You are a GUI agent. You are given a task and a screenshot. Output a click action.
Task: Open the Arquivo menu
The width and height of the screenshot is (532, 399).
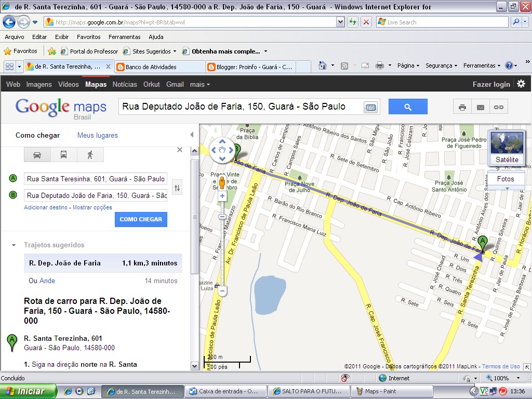(x=15, y=37)
